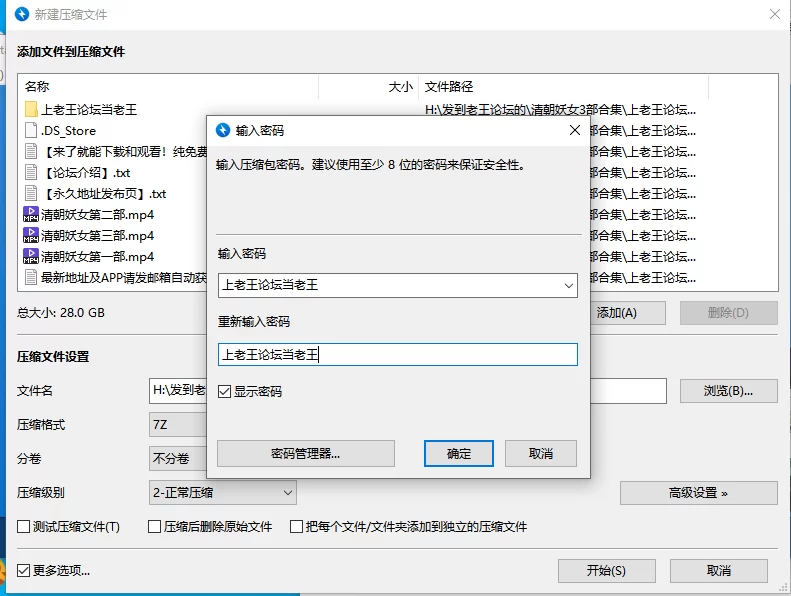Image resolution: width=791 pixels, height=596 pixels.
Task: Sort by the 大小 column header
Action: tap(369, 87)
